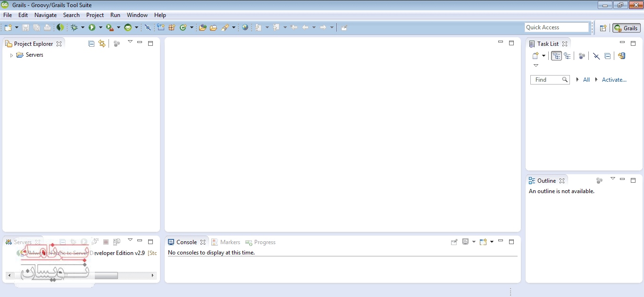Screen dimensions: 644x297
Task: Collapse all in Project Explorer
Action: [92, 44]
